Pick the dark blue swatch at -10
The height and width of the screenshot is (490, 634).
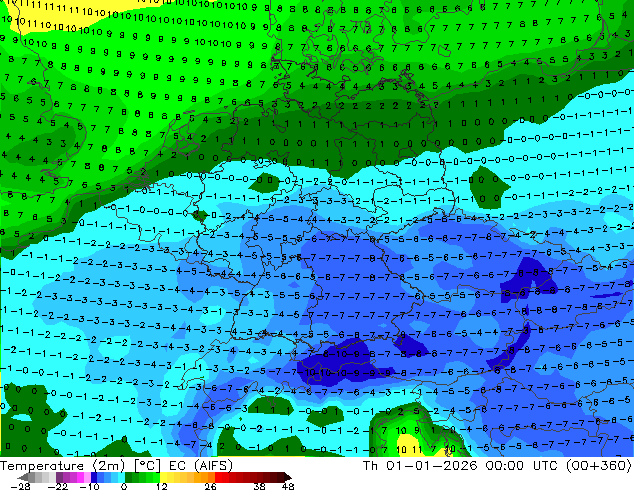(x=94, y=477)
